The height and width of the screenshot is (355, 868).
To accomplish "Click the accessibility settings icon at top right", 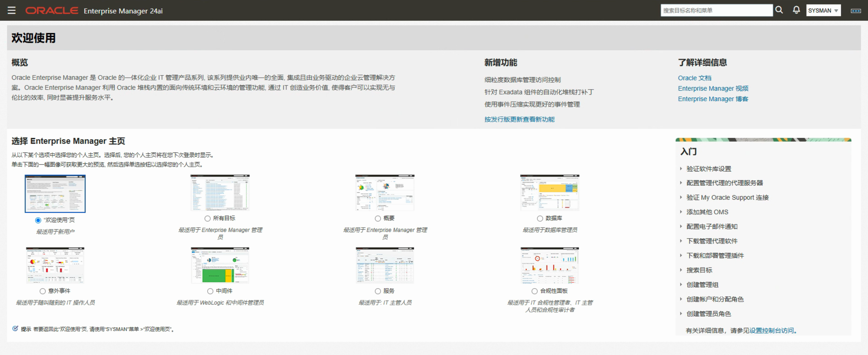I will [x=856, y=11].
